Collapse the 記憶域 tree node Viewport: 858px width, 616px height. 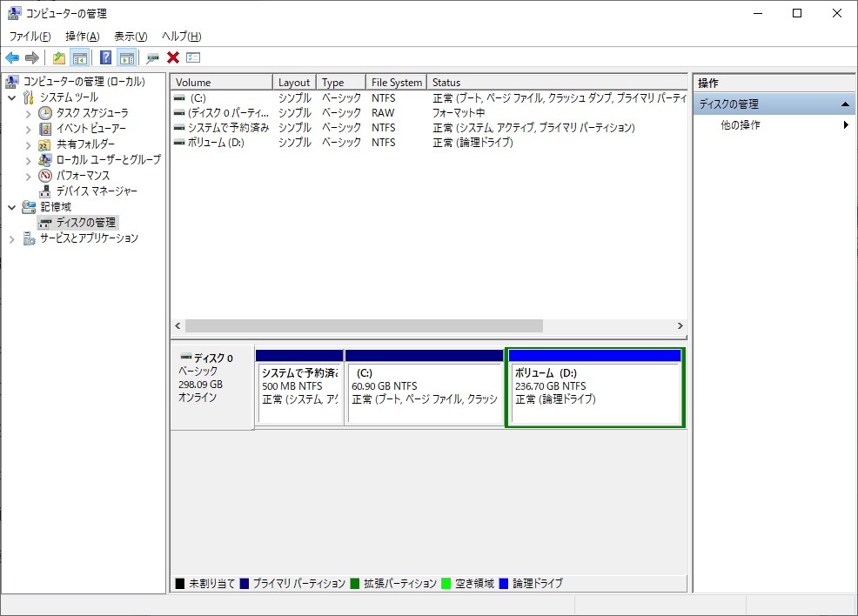[x=11, y=207]
